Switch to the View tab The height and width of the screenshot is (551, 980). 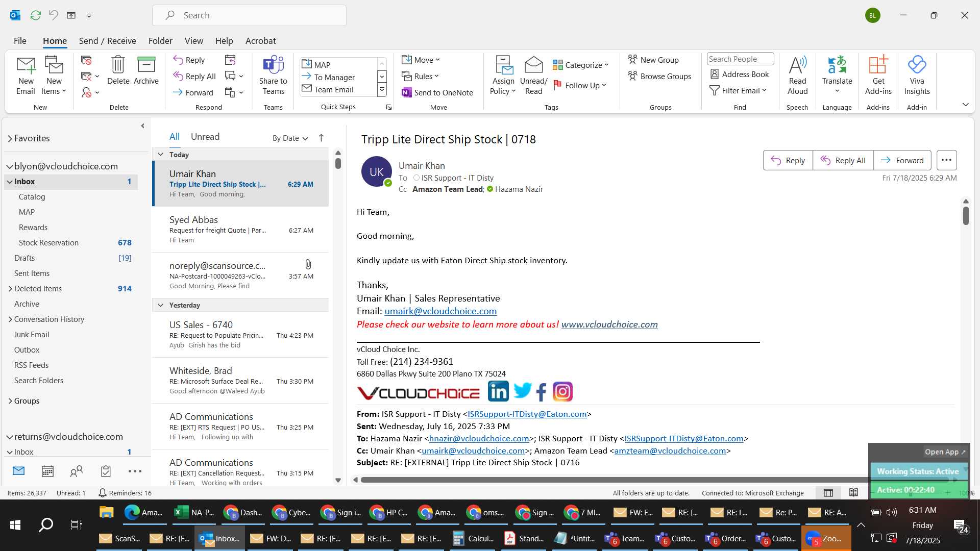pyautogui.click(x=193, y=40)
